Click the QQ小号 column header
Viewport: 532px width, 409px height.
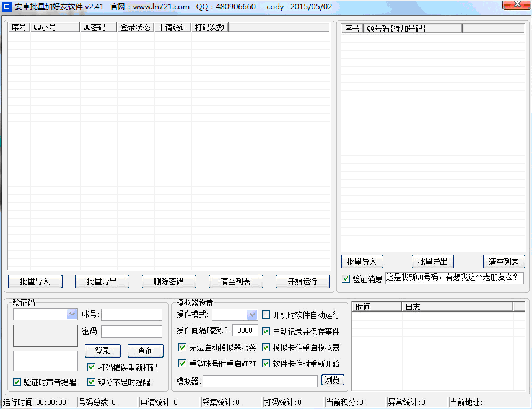(55, 27)
